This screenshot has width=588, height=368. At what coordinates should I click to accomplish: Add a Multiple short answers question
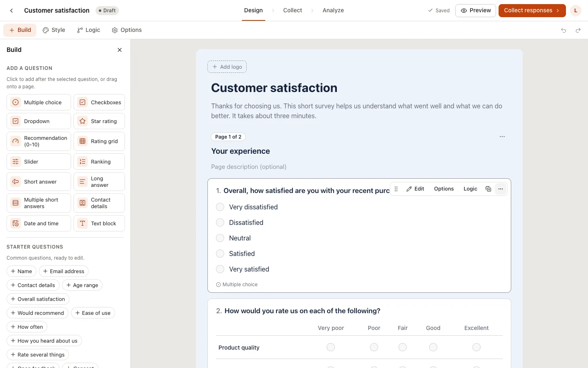click(39, 203)
